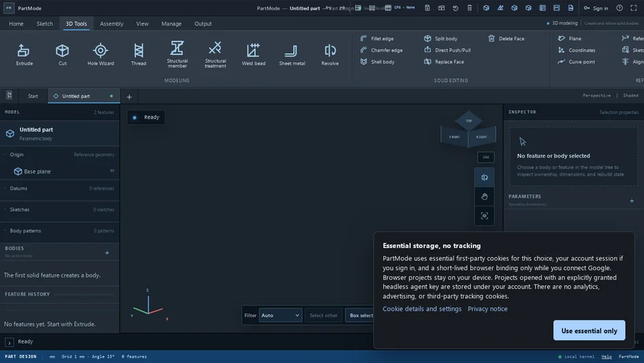This screenshot has height=363, width=644.
Task: Click Use essential only button
Action: pyautogui.click(x=589, y=331)
